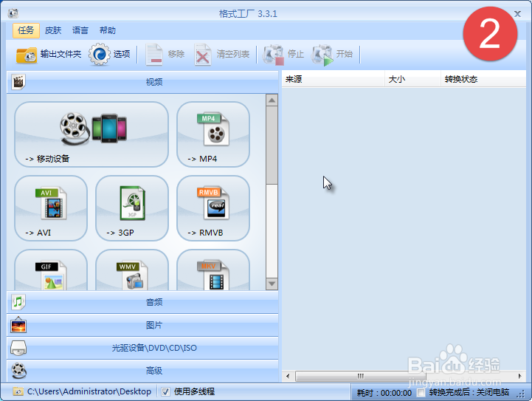Click the 停止 stop toolbar icon
This screenshot has width=532, height=401.
pos(274,55)
